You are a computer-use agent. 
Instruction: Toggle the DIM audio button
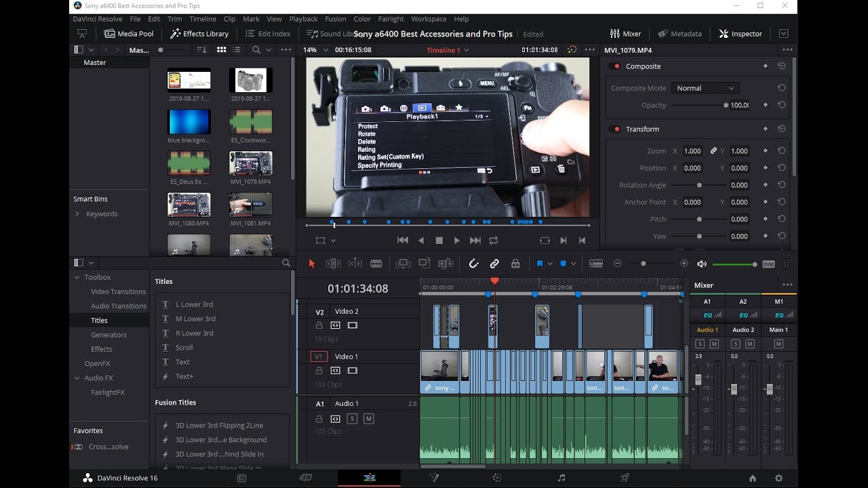(x=768, y=264)
